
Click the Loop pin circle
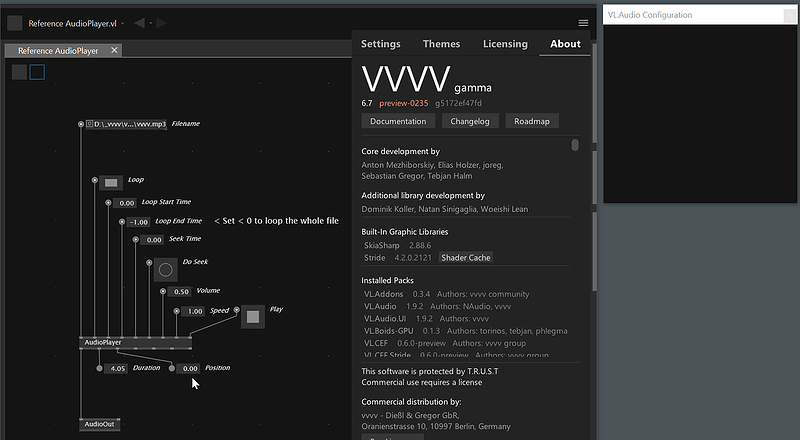94,180
